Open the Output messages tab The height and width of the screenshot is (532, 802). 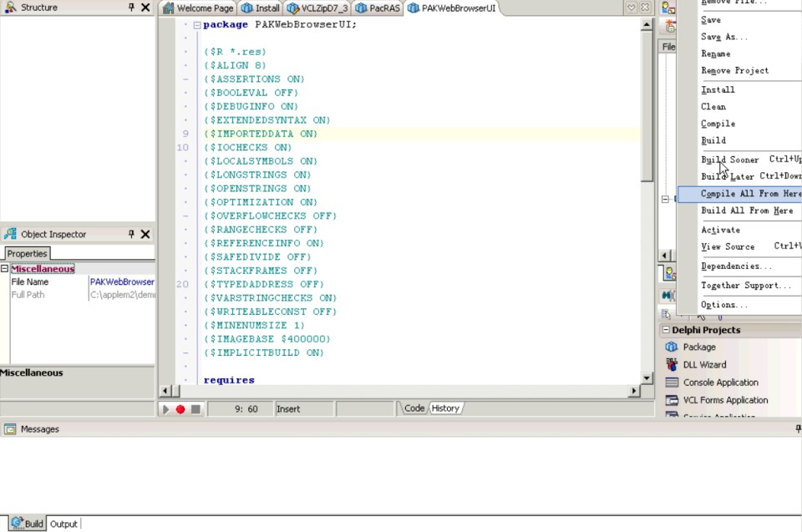63,524
